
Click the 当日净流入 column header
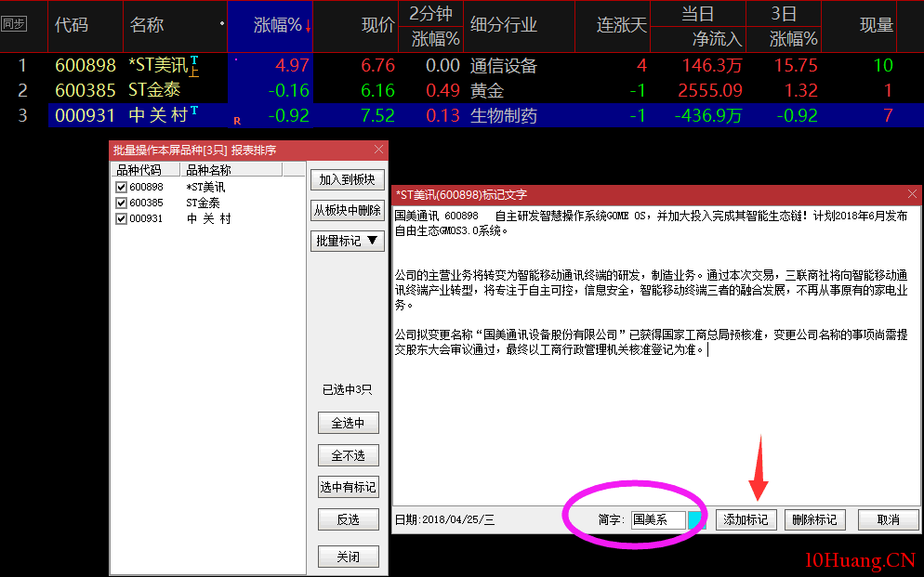click(698, 26)
